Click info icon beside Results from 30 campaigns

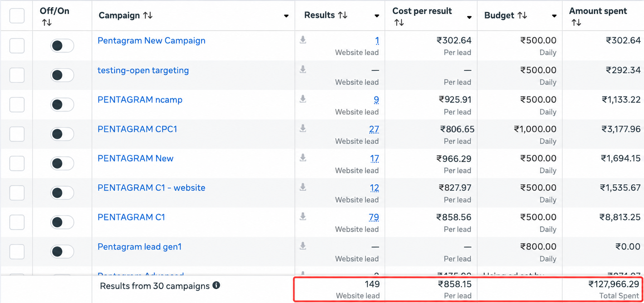point(216,285)
